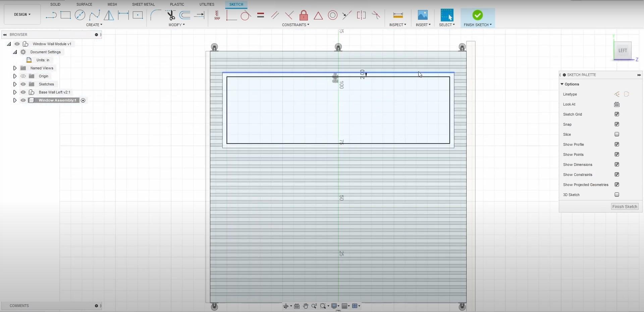Click the Look At icon in Sketch Palette
The image size is (644, 312).
pos(616,104)
